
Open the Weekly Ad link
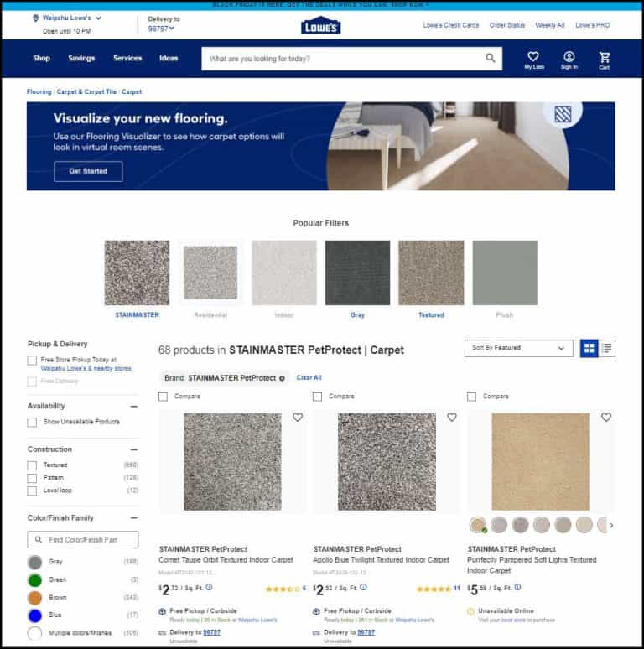click(x=549, y=25)
